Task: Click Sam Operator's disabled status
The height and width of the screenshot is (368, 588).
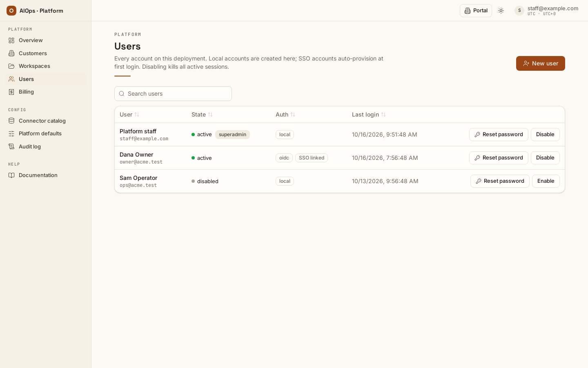Action: 205,181
